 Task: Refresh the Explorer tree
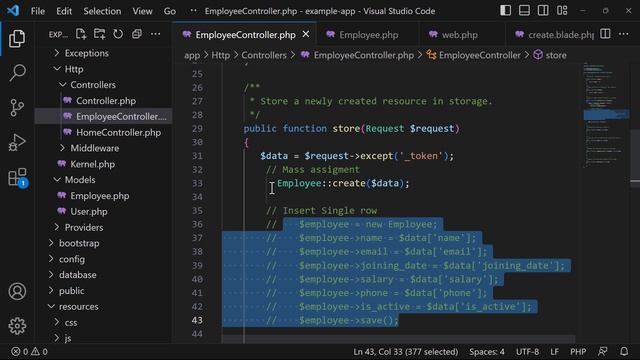pyautogui.click(x=118, y=34)
